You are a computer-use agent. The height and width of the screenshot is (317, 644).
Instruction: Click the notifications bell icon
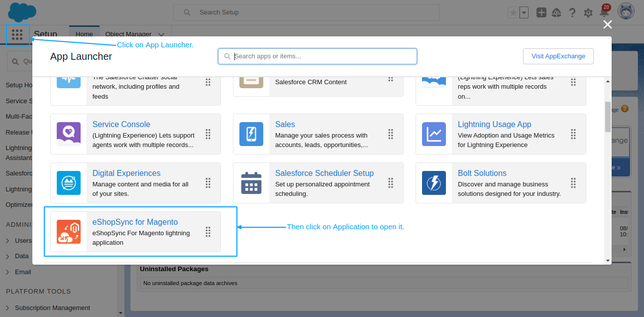(604, 12)
